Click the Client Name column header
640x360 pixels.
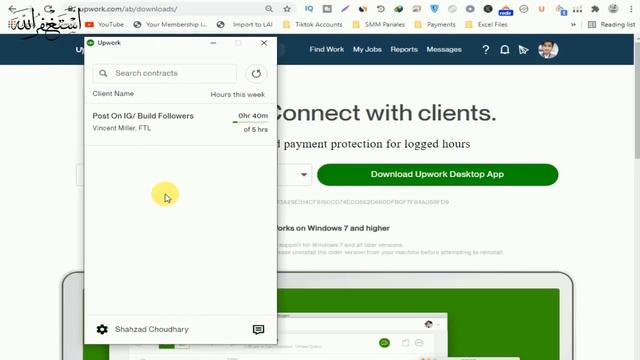(113, 94)
